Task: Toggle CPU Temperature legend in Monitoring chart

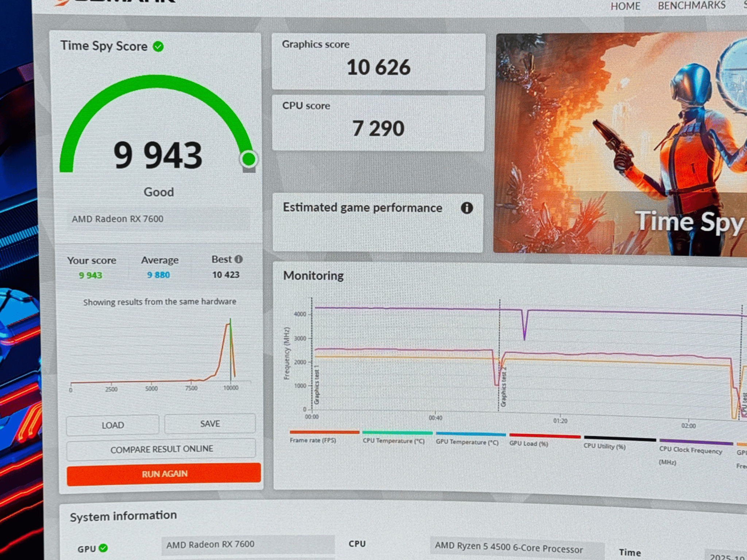Action: pyautogui.click(x=397, y=437)
